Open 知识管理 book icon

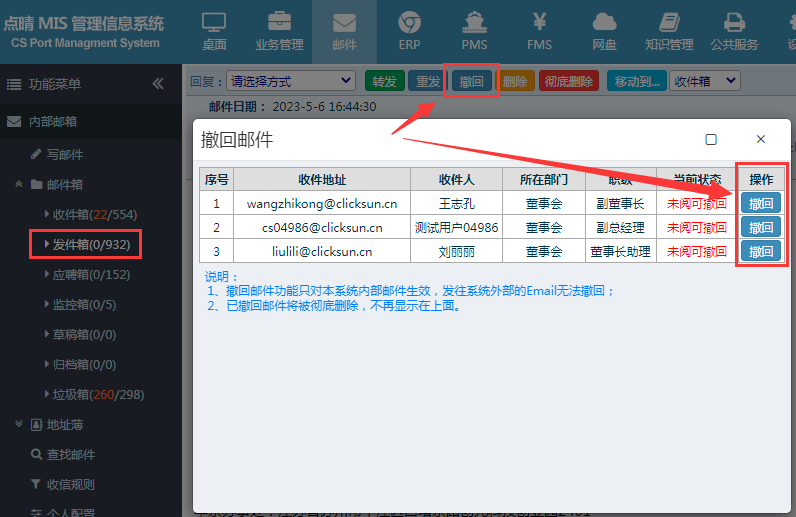click(669, 31)
